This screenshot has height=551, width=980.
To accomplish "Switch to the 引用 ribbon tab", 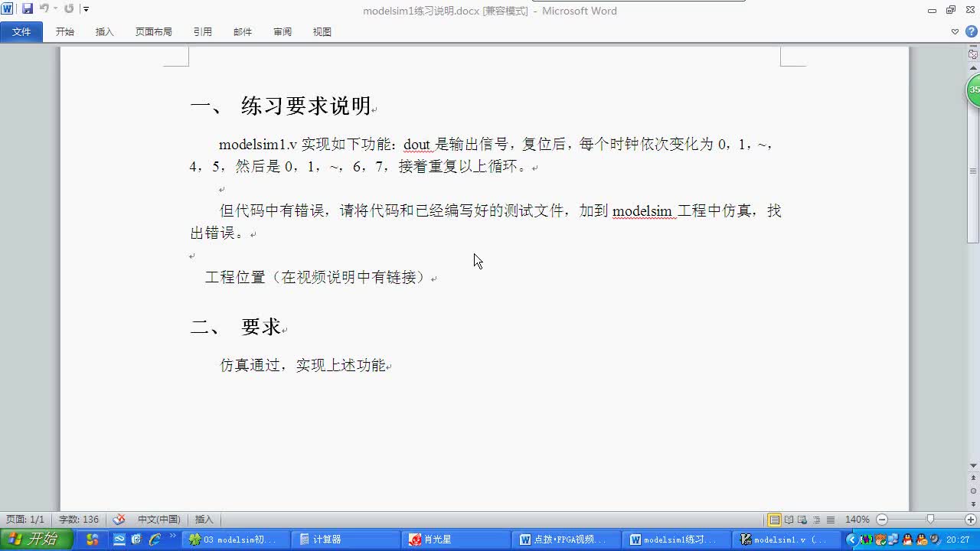I will coord(203,31).
